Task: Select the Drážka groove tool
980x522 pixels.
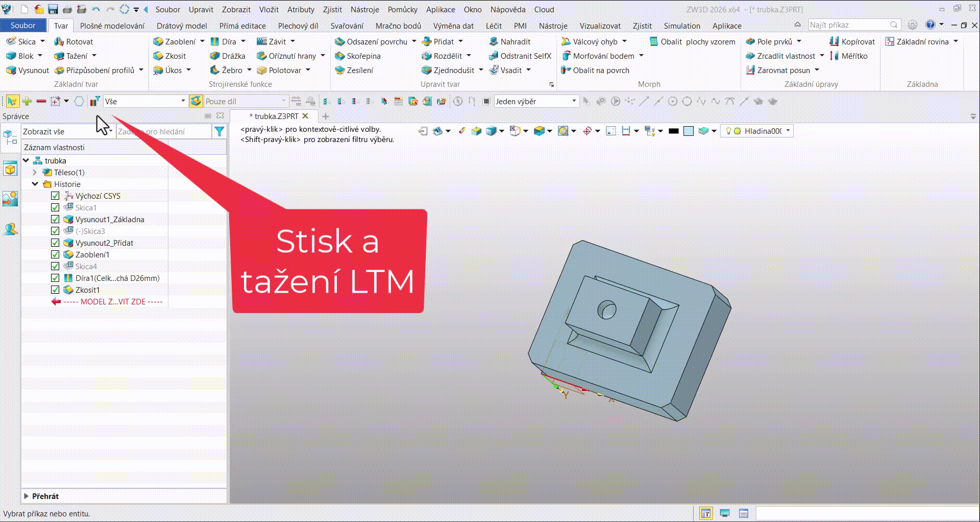Action: click(x=228, y=56)
